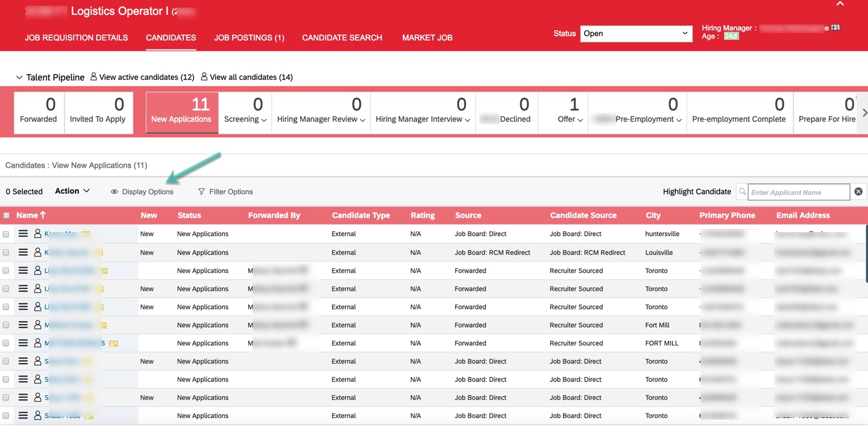Click View active candidates (12) link
This screenshot has width=868, height=426.
pyautogui.click(x=146, y=77)
